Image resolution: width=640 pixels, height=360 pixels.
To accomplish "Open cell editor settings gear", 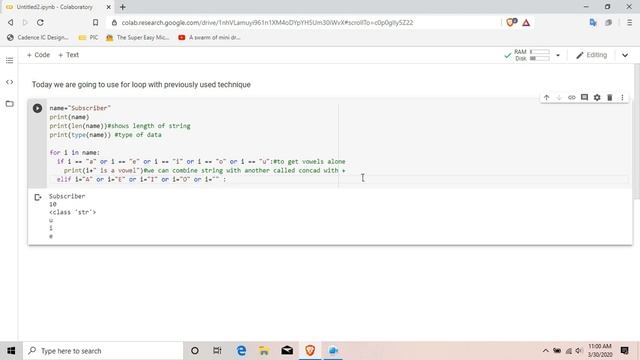I will point(597,98).
